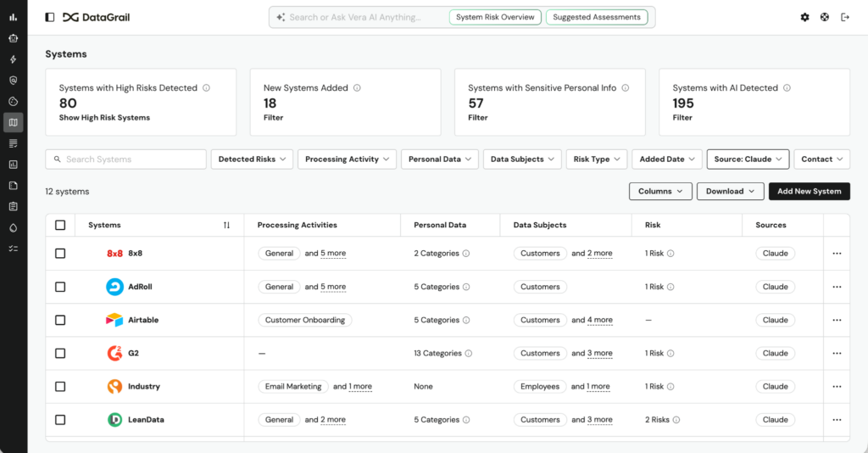
Task: Click the AdRoll logo icon
Action: click(x=114, y=287)
